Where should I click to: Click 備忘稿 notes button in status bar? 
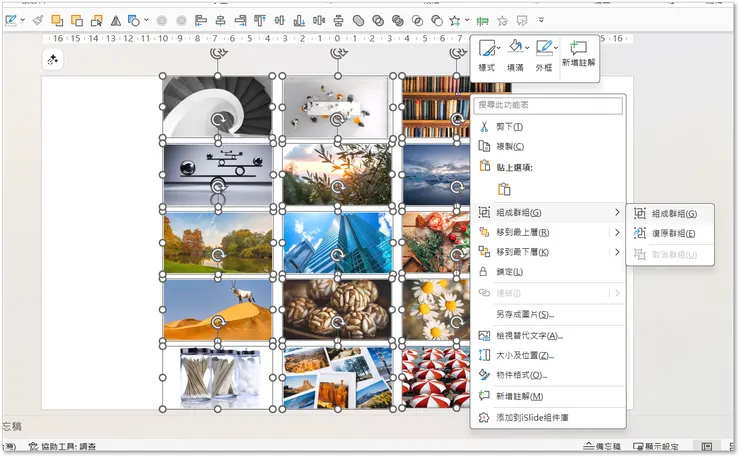(602, 446)
